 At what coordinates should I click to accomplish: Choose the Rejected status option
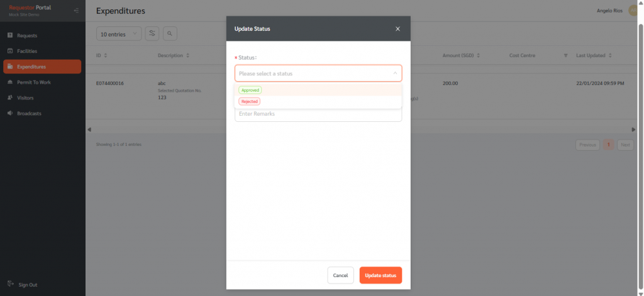[x=250, y=101]
